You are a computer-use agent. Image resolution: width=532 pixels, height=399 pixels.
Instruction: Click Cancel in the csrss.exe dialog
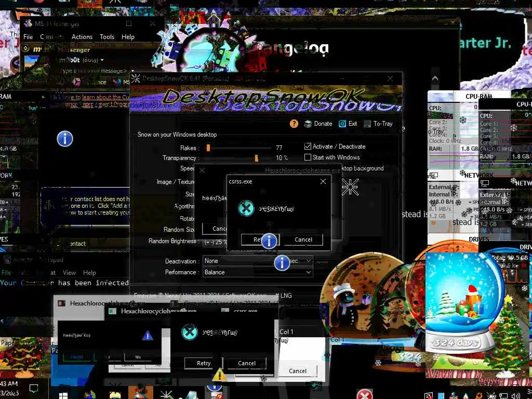(x=303, y=240)
